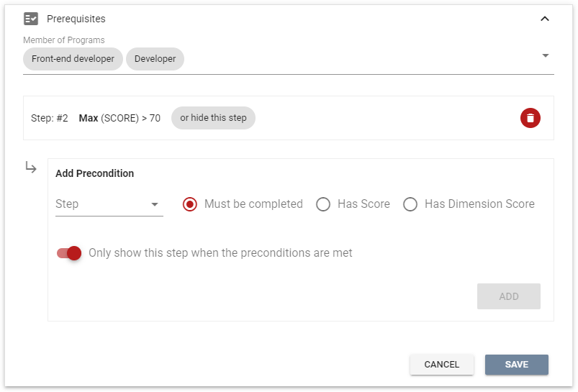Select the Has Dimension Score option
Screen dimensions: 578x392
coord(410,204)
